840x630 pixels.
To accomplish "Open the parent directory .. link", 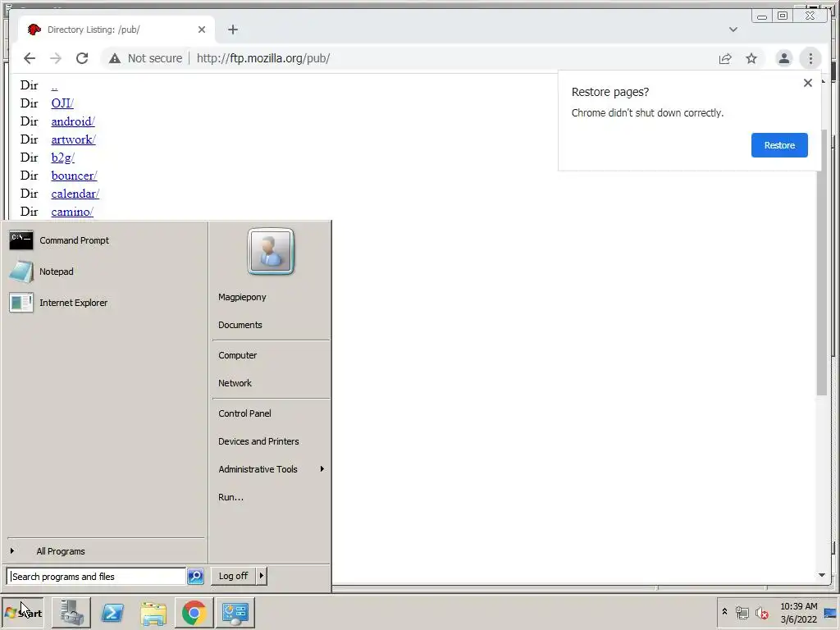I will [x=54, y=85].
